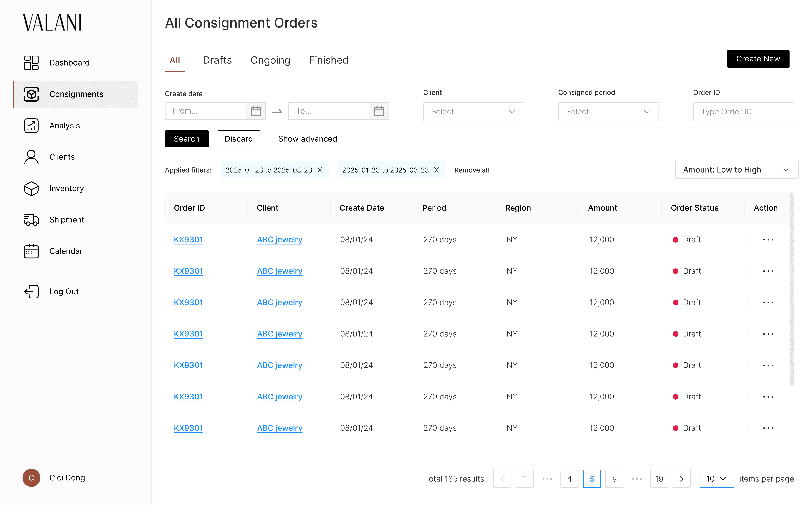Screen dimensions: 812x512
Task: Click the Shipment truck icon
Action: 31,220
